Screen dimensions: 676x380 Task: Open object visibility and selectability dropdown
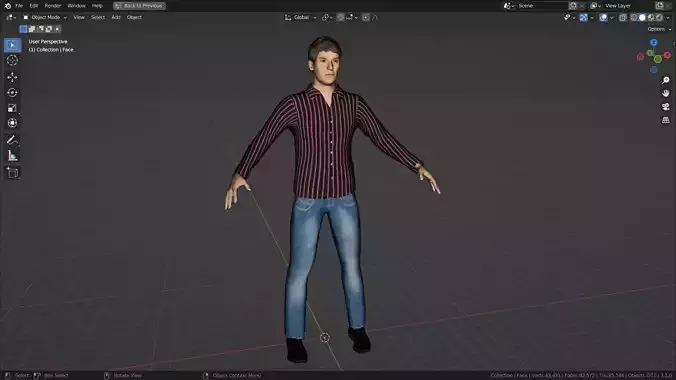(x=570, y=17)
